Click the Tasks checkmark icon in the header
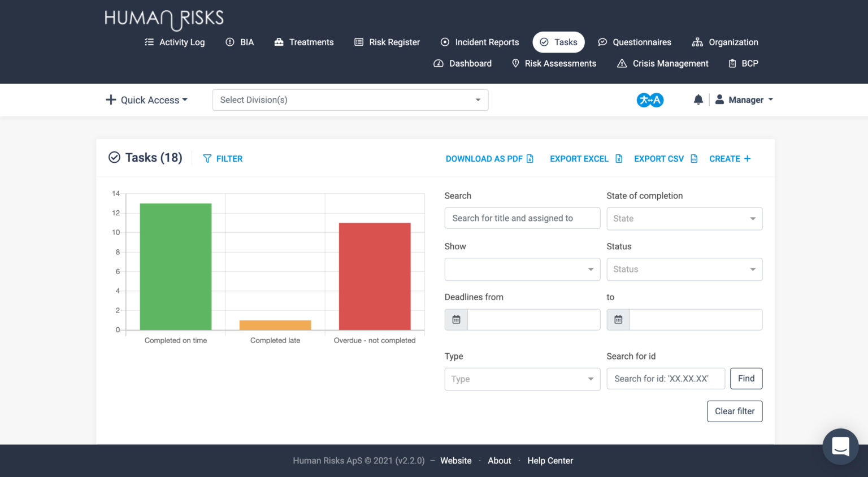The image size is (868, 477). click(544, 42)
